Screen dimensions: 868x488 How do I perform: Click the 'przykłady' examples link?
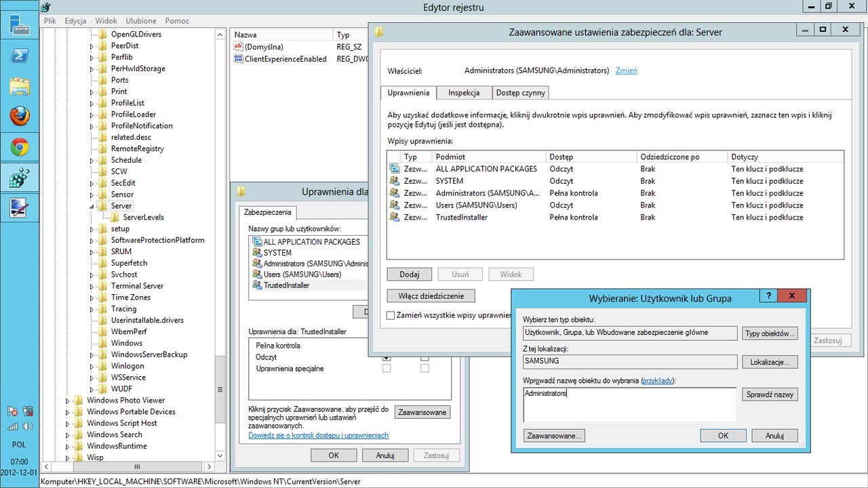[658, 381]
